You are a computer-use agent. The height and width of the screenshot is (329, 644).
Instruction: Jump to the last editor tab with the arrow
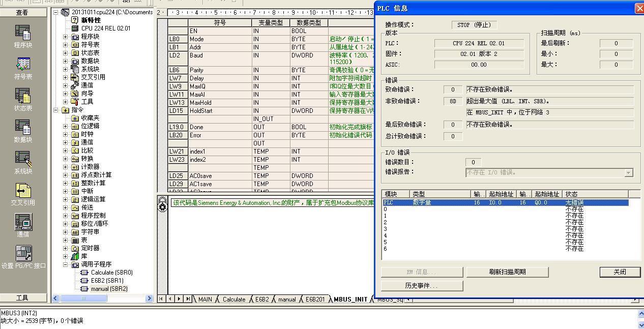click(x=188, y=299)
